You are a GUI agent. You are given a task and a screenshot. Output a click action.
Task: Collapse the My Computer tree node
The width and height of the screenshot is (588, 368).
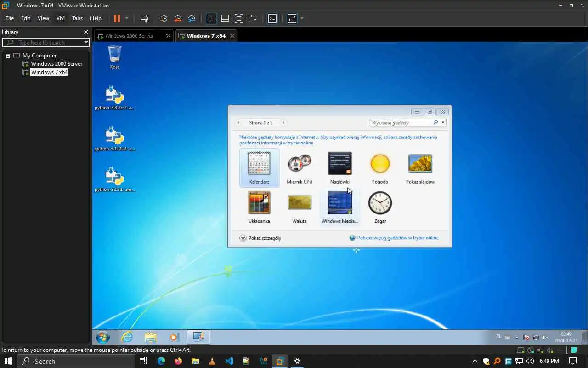tap(8, 56)
